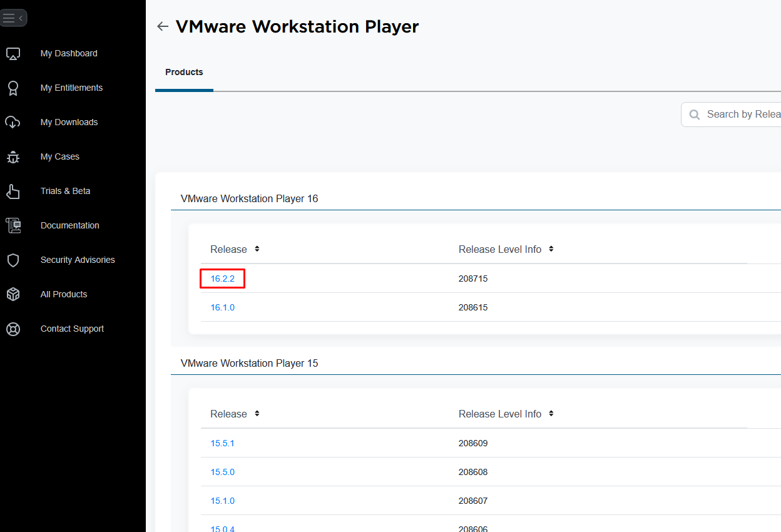Click the search magnifier icon
This screenshot has height=532, width=781.
(694, 115)
